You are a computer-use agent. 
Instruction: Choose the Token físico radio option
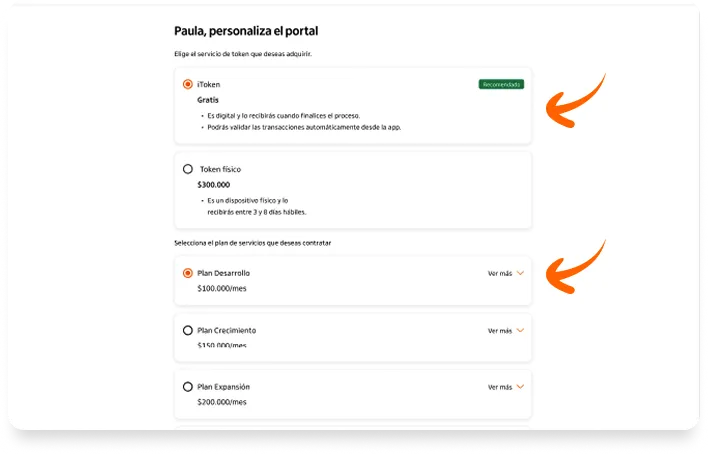pos(187,169)
